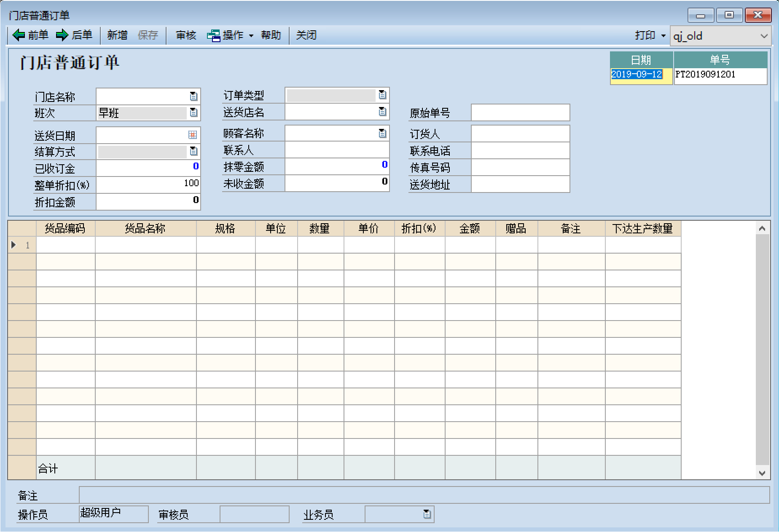Click the 联系电话 input field

click(520, 151)
